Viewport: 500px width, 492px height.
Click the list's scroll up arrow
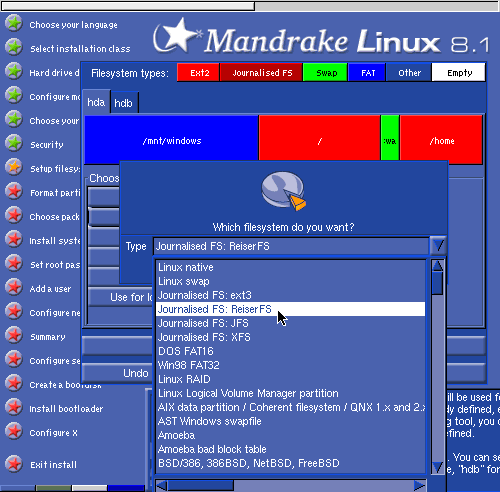click(437, 265)
